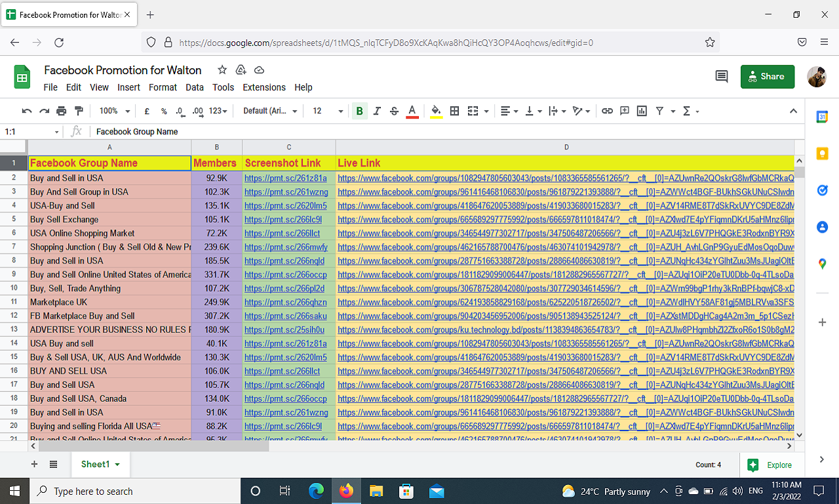Open the Explore panel
The height and width of the screenshot is (504, 839).
coord(770,465)
